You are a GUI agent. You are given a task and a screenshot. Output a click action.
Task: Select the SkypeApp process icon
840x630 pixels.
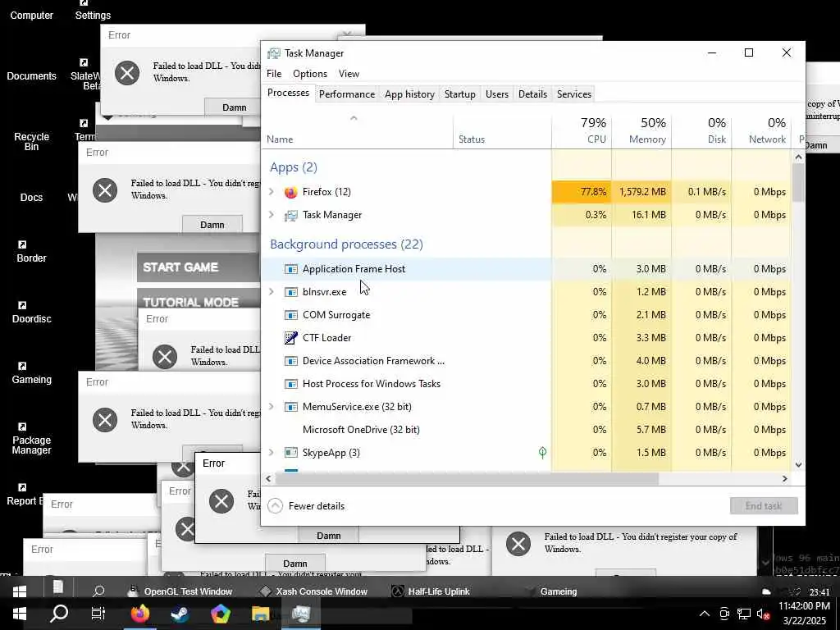click(x=291, y=453)
